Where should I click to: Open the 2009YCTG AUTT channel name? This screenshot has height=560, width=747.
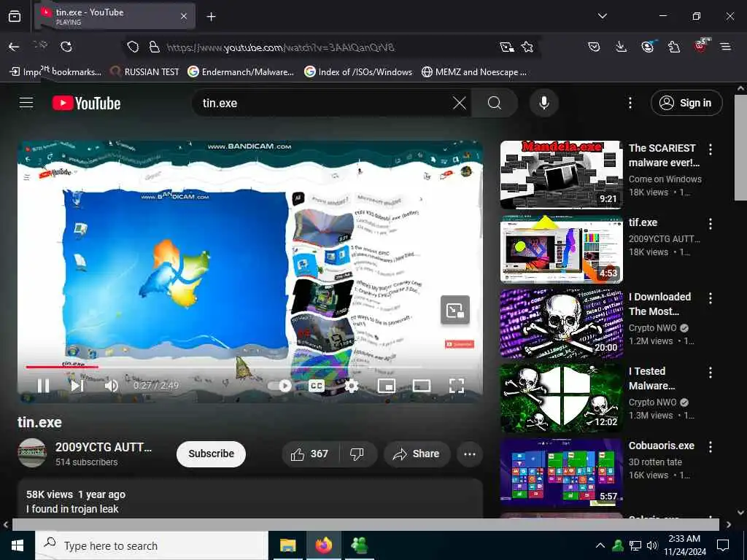pos(104,447)
